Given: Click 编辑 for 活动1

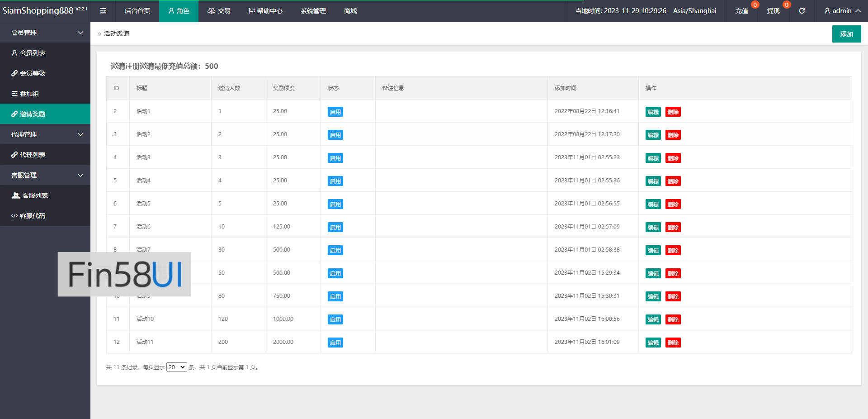Looking at the screenshot, I should tap(653, 112).
